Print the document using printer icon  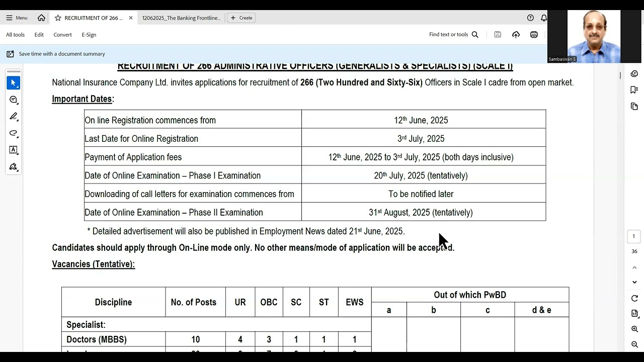(534, 35)
